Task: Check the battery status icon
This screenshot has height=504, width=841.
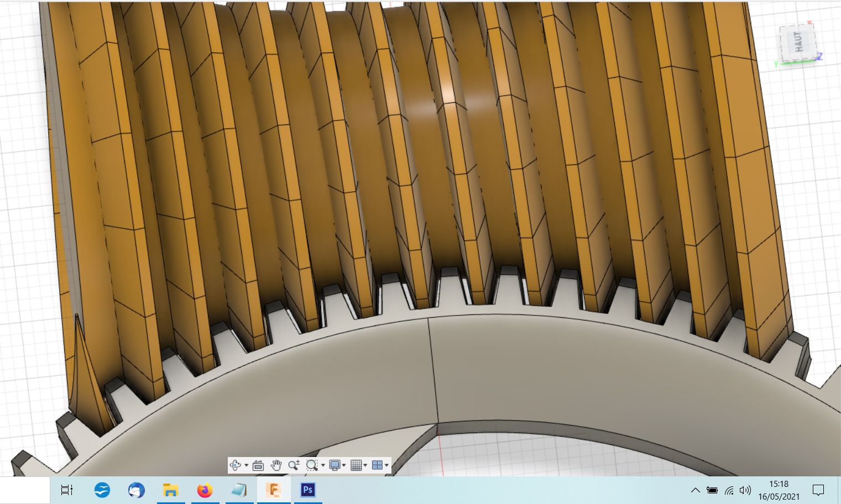Action: coord(712,490)
